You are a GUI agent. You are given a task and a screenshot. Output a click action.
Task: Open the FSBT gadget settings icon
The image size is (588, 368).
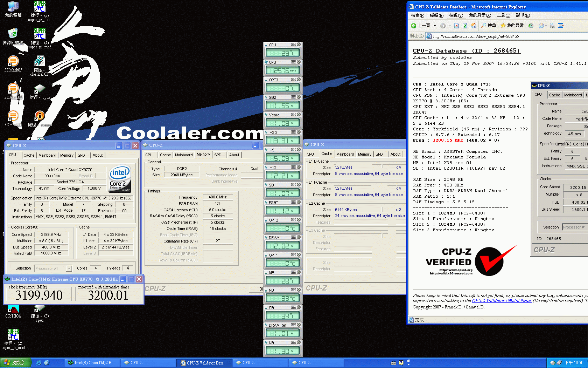tap(293, 202)
